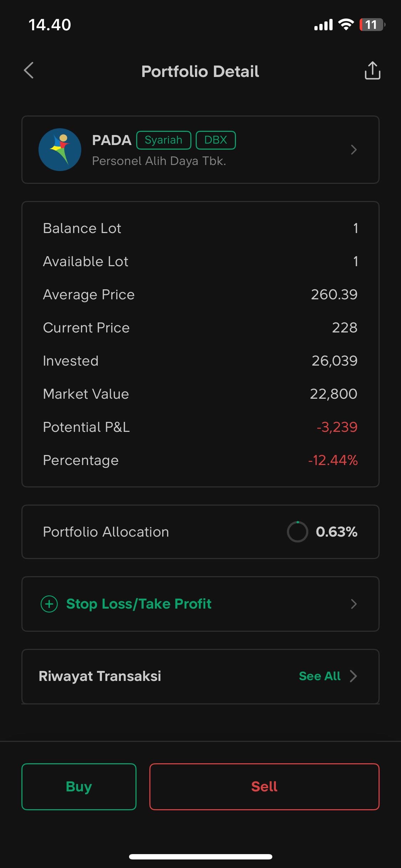Open stock details via PADA chevron
Screen dimensions: 401x868
pyautogui.click(x=354, y=150)
